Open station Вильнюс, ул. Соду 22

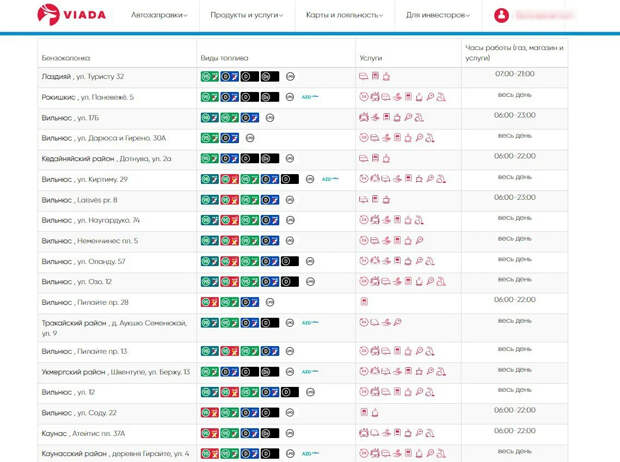(79, 413)
